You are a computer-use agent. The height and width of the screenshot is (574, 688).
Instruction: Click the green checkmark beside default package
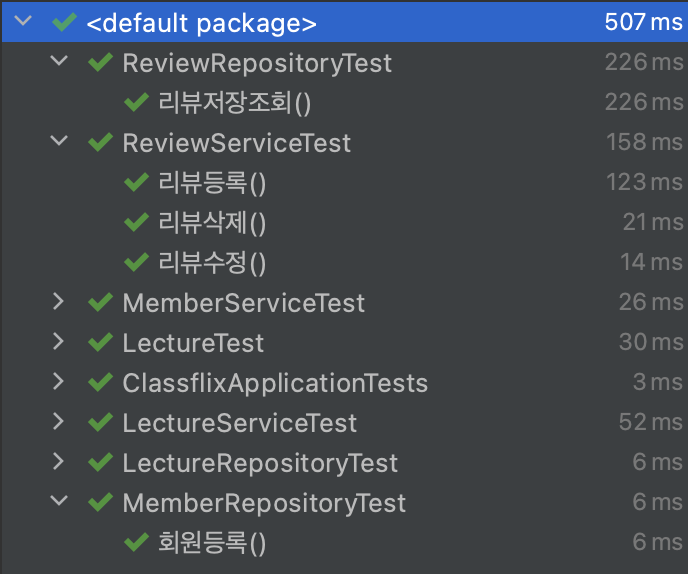click(64, 22)
